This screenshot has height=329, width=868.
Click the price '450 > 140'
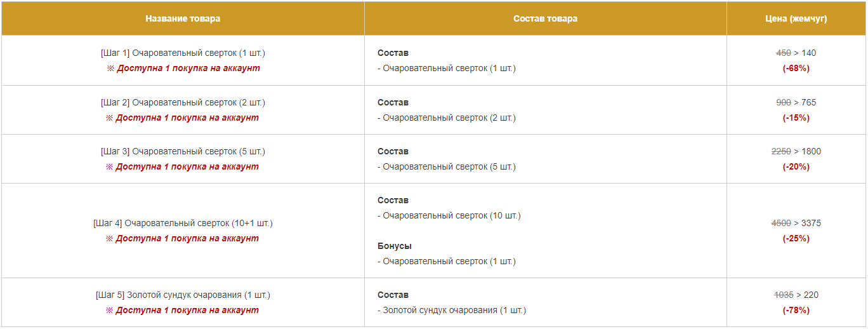(x=796, y=53)
